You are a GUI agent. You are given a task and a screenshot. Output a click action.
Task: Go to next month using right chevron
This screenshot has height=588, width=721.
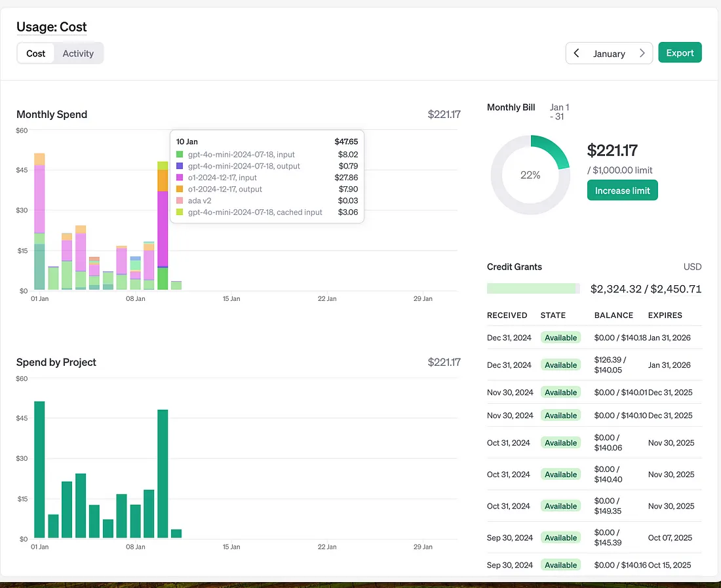point(642,53)
